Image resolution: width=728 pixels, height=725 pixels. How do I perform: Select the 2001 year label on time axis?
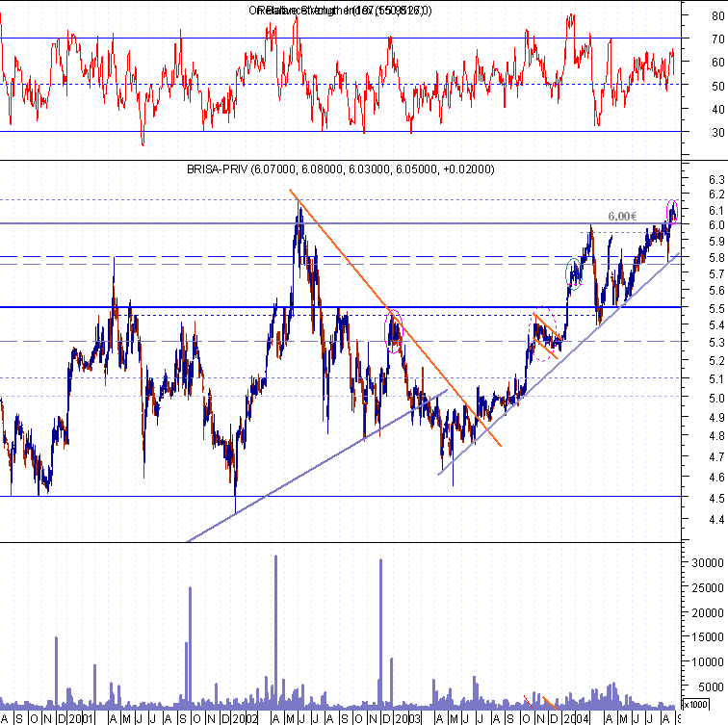coord(81,719)
